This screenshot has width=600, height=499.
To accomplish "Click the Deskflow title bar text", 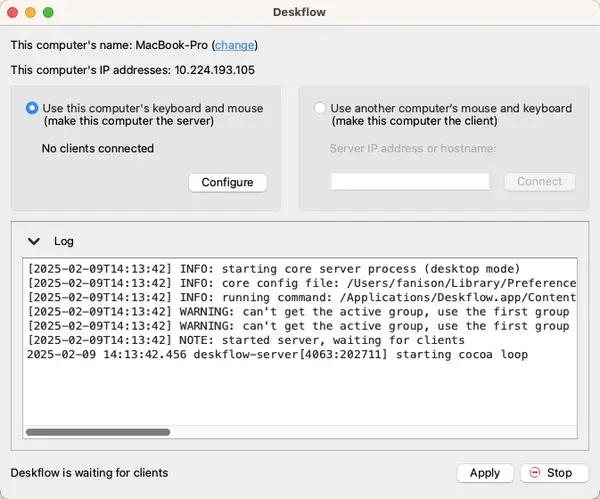I will click(299, 13).
